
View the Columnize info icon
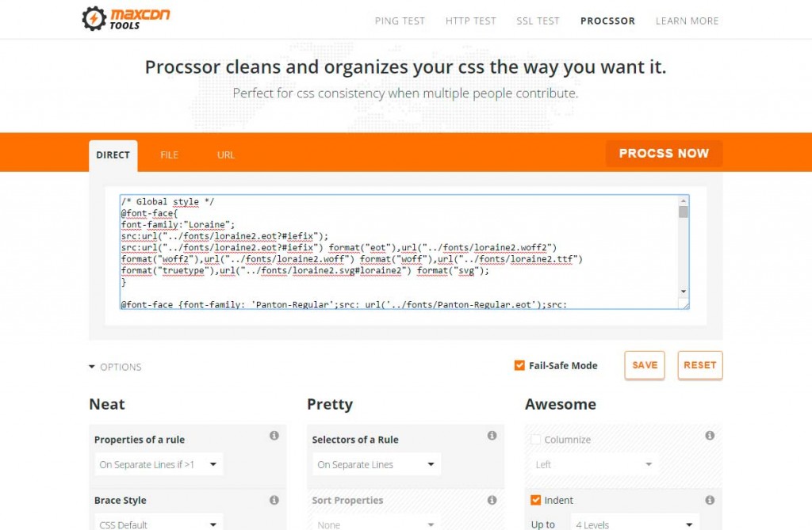[710, 436]
